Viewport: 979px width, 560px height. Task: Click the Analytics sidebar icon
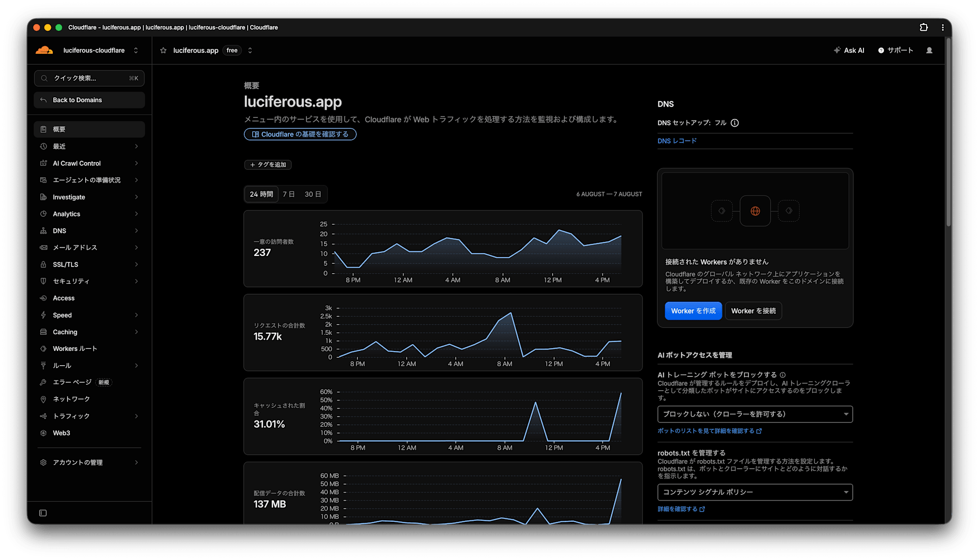(44, 214)
